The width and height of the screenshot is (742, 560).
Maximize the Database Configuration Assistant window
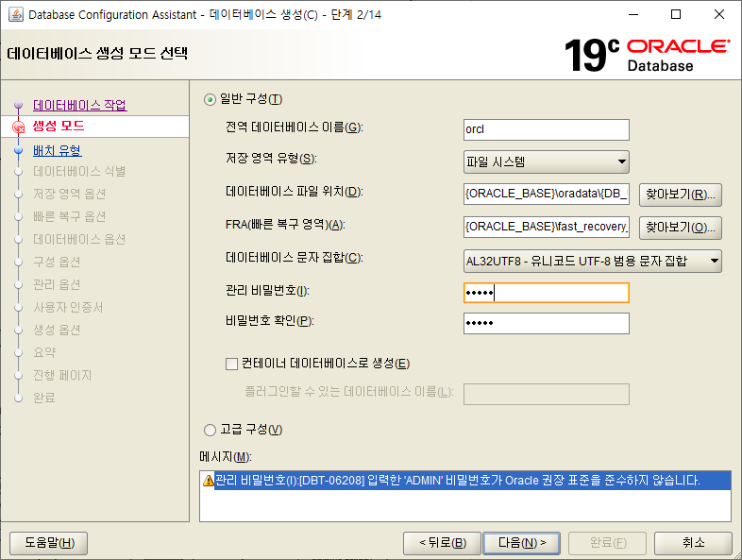(x=676, y=15)
